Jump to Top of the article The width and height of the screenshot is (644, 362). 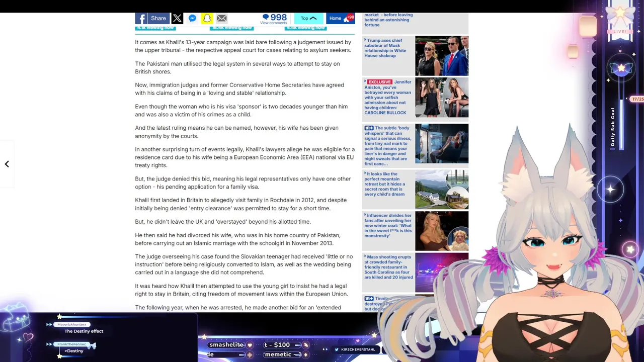(308, 19)
